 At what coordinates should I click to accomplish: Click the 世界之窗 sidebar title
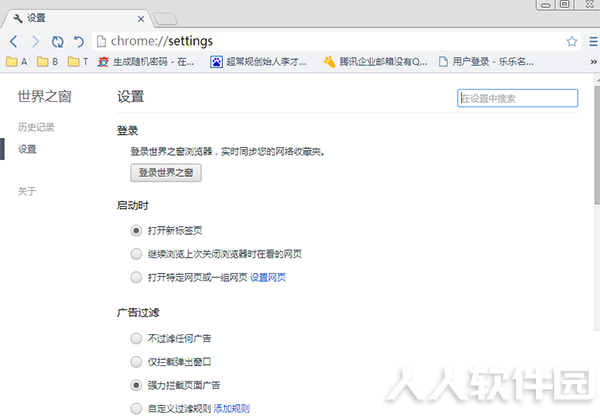point(44,96)
